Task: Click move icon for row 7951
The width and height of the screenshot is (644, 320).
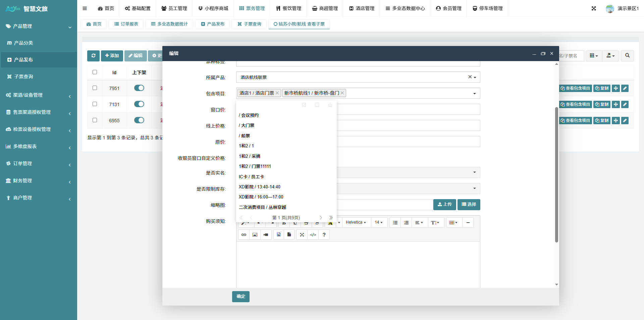Action: coord(616,88)
